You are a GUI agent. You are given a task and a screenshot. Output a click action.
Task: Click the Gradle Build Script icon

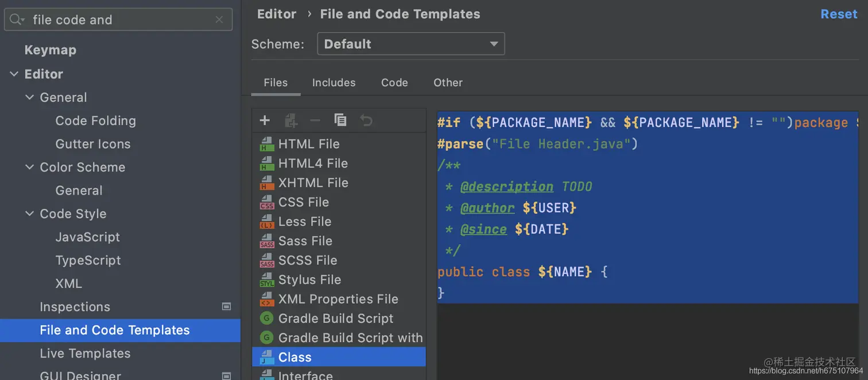(266, 319)
